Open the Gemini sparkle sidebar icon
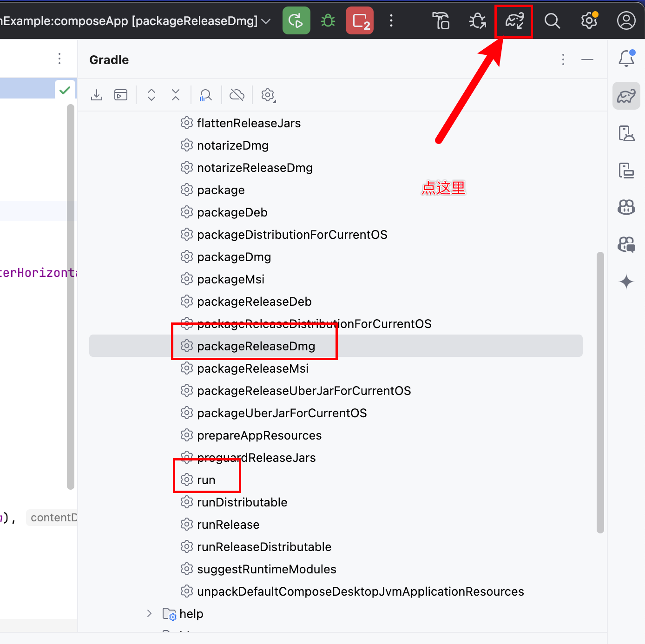 point(626,282)
